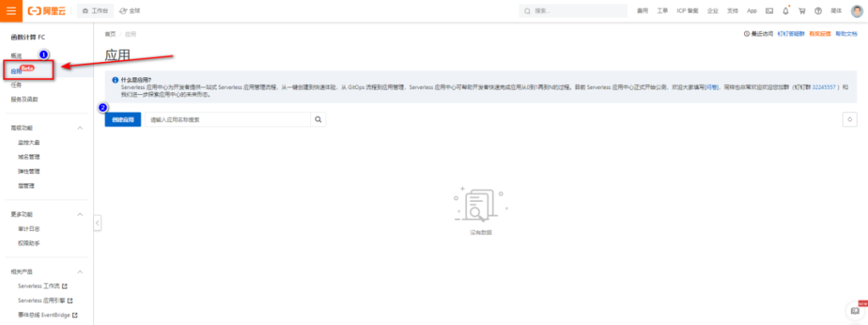This screenshot has height=325, width=868.
Task: Open the 帮助文档 link
Action: pos(847,34)
